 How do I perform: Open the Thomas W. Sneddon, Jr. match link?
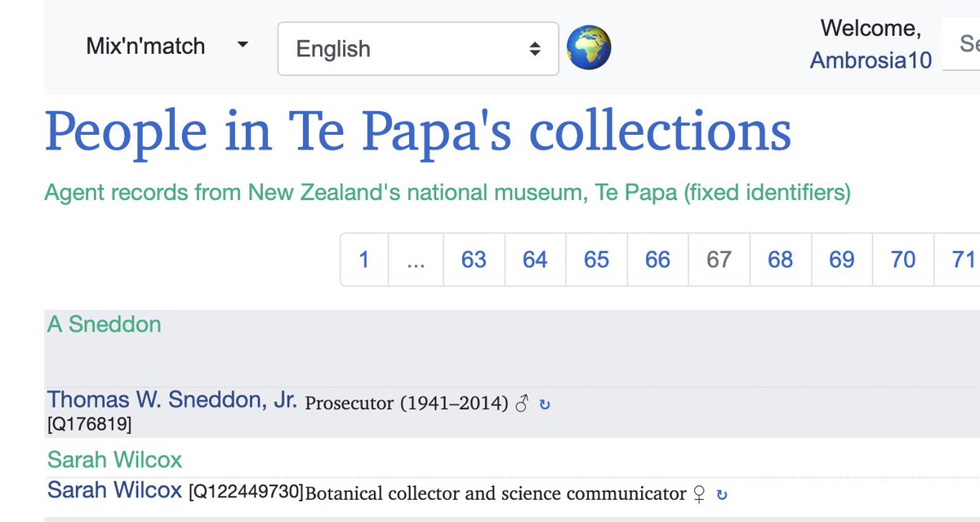(x=172, y=400)
